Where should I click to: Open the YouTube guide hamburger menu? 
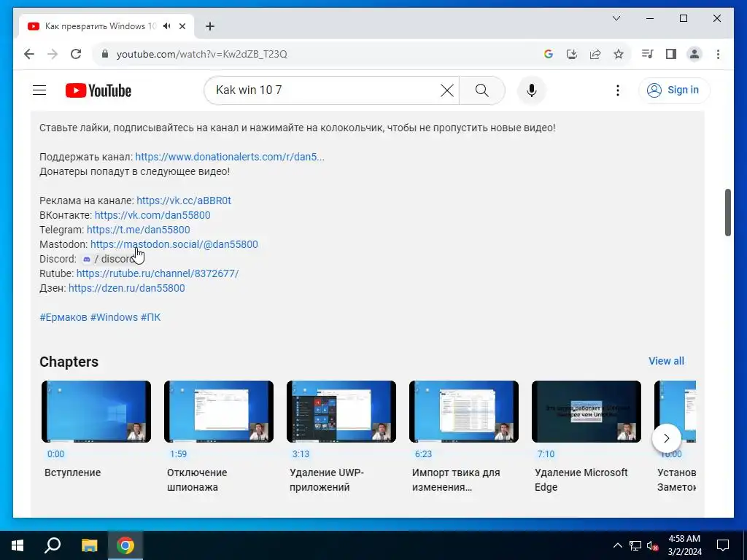[39, 90]
